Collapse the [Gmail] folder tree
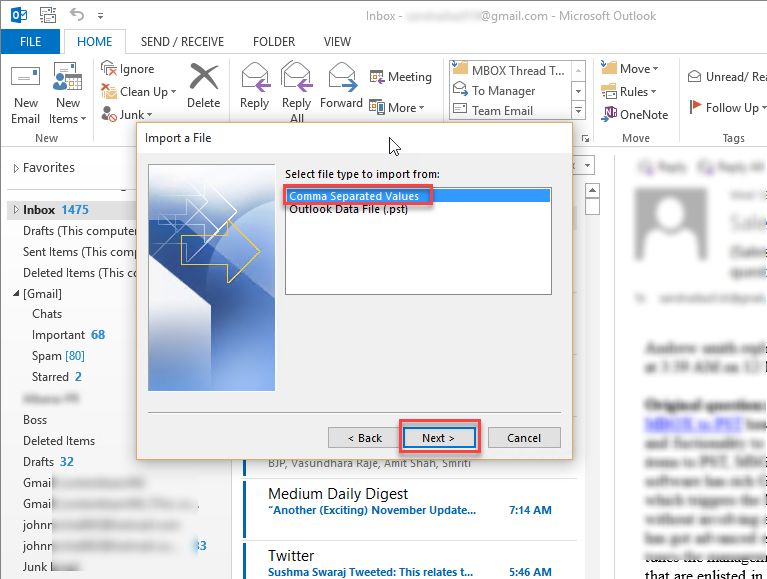The width and height of the screenshot is (767, 579). click(x=16, y=293)
